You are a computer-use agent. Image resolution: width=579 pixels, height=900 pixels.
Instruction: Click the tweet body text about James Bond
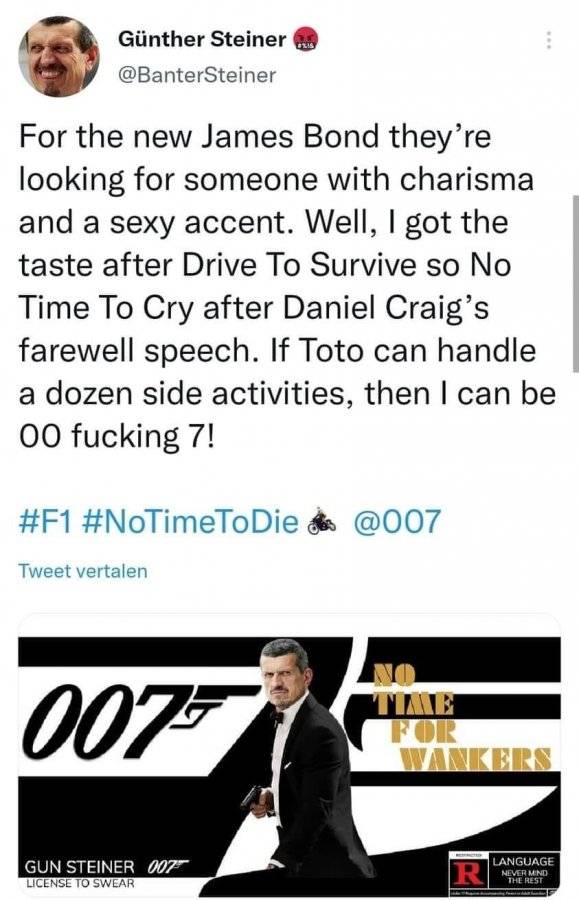287,286
